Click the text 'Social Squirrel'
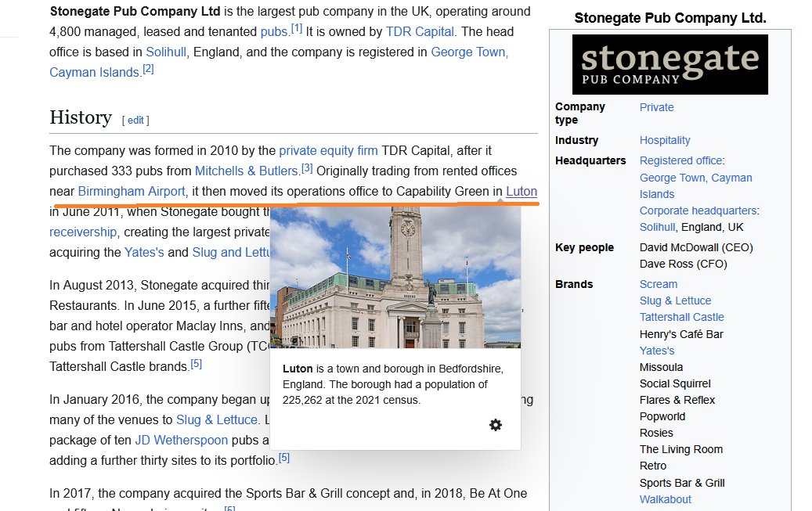 pyautogui.click(x=675, y=383)
